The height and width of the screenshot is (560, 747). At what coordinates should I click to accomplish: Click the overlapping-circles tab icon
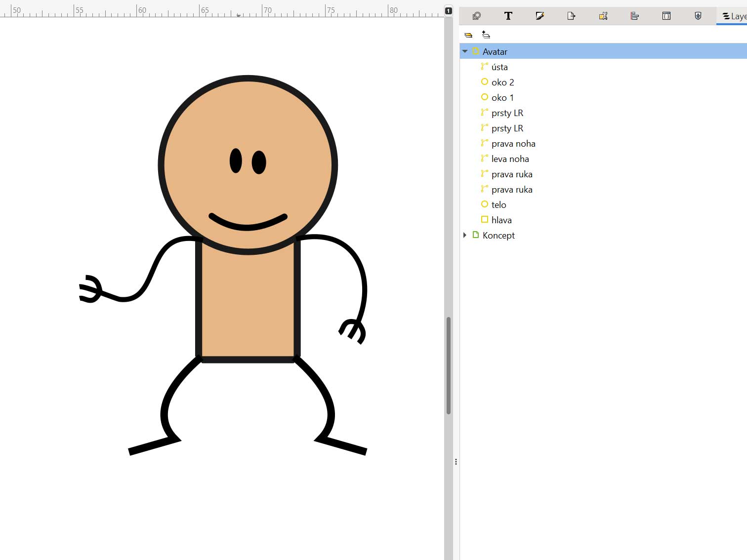pos(476,16)
